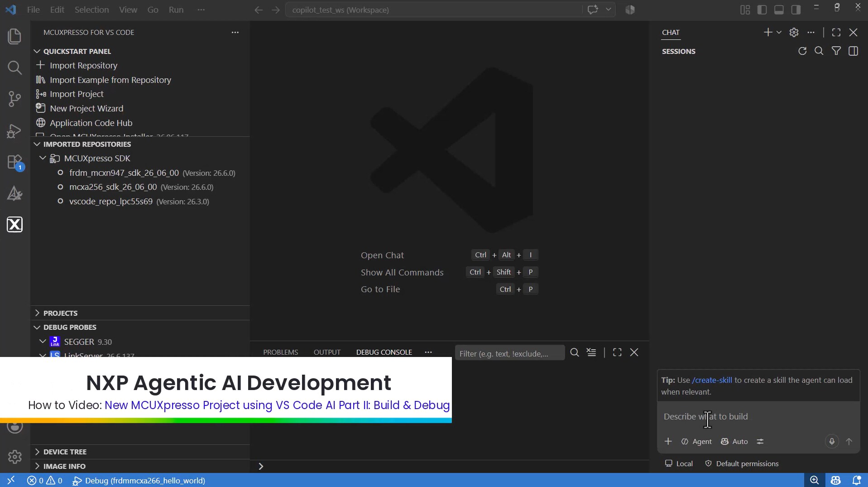Screen dimensions: 868x487
Task: Filter chat sessions
Action: point(836,51)
